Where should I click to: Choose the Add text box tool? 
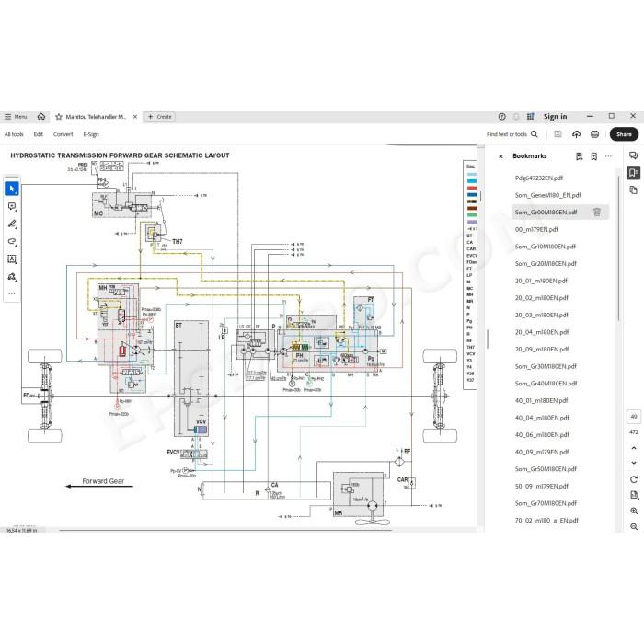pyautogui.click(x=12, y=259)
